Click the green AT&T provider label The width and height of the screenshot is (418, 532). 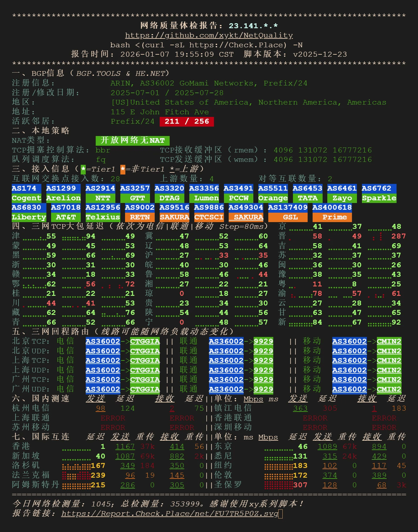66,217
